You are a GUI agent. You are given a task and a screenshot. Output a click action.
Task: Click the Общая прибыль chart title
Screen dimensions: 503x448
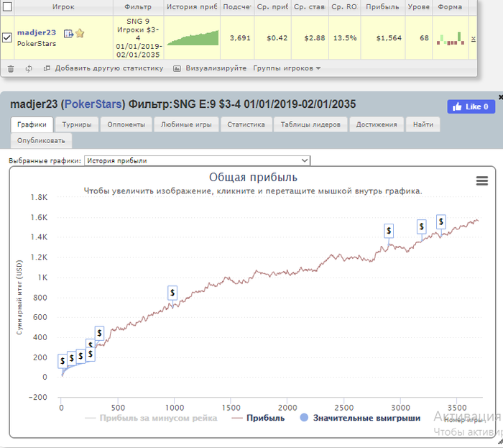[253, 177]
